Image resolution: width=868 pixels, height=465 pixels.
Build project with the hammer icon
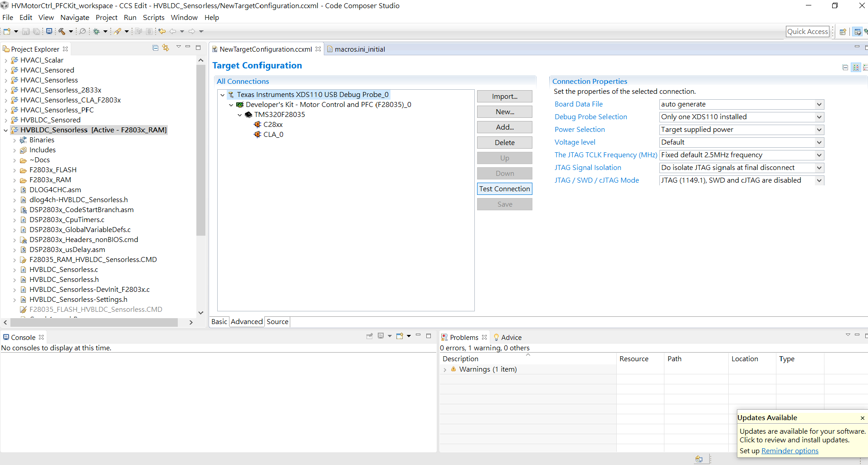coord(62,31)
